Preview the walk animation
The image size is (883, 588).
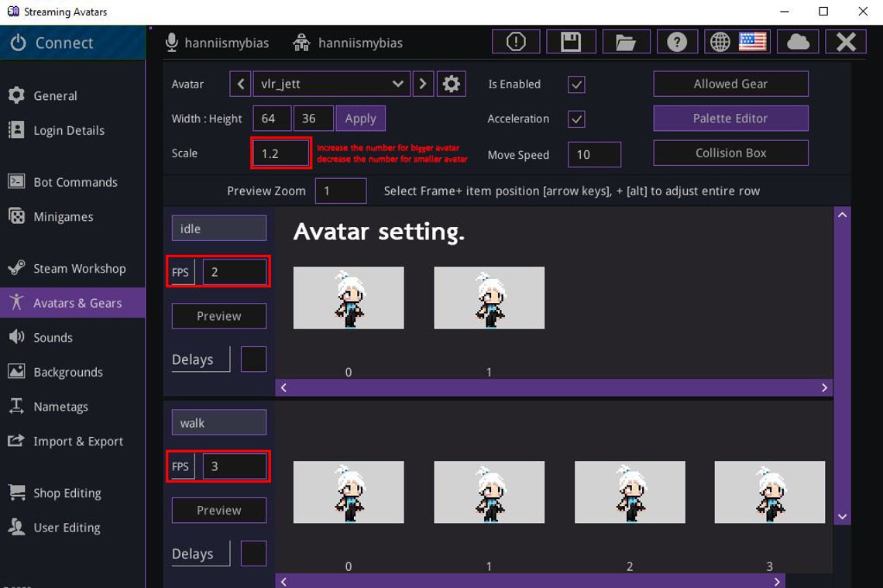(x=218, y=510)
